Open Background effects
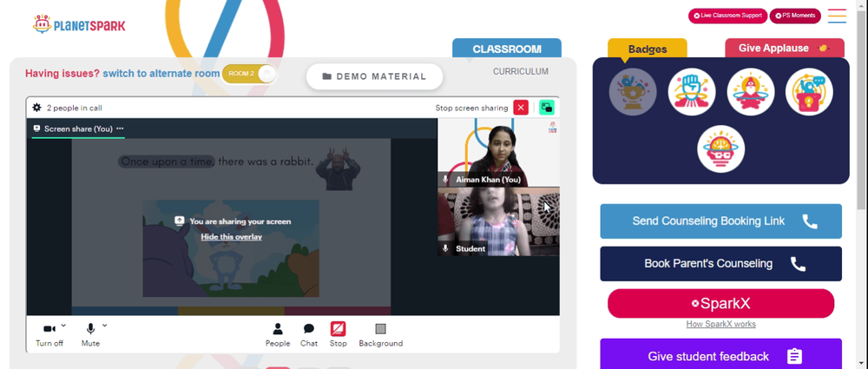Image resolution: width=868 pixels, height=369 pixels. coord(380,334)
